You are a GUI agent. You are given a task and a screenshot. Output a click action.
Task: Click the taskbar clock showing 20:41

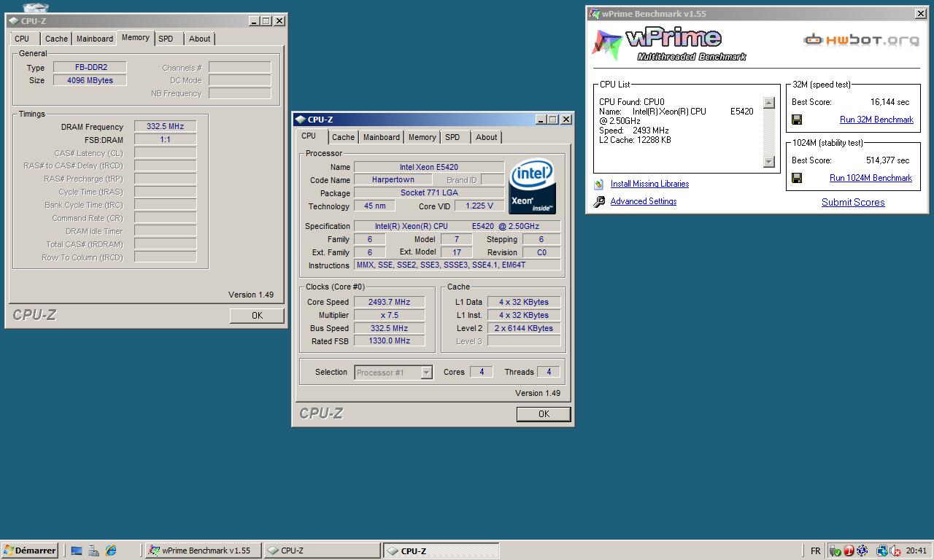click(x=916, y=551)
